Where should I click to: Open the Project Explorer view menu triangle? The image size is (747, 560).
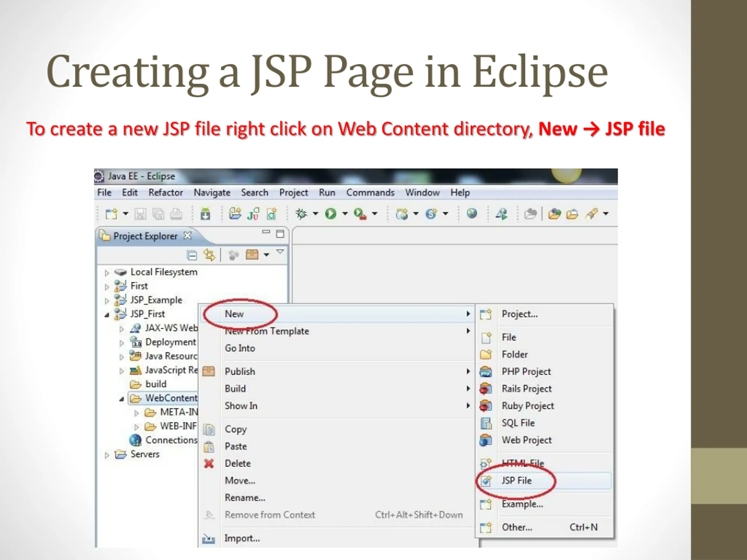pyautogui.click(x=280, y=252)
